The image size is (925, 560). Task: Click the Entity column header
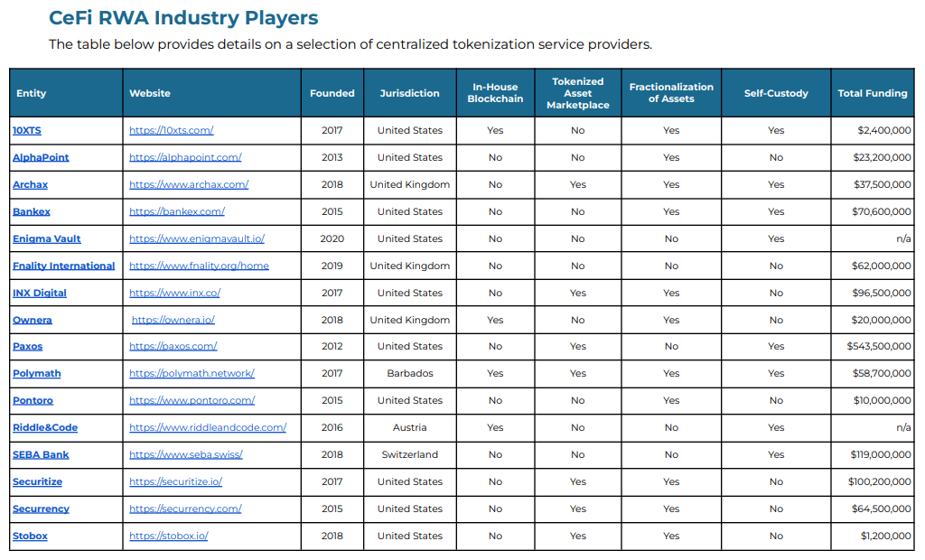(66, 93)
